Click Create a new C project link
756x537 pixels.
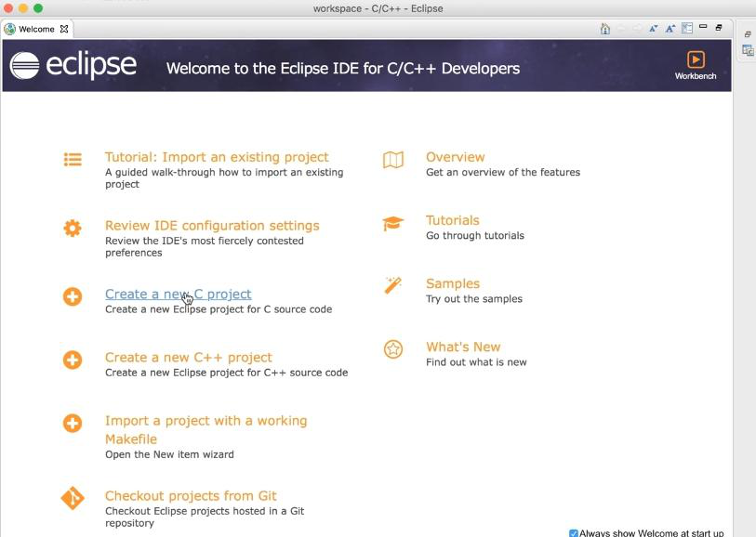[x=179, y=294]
